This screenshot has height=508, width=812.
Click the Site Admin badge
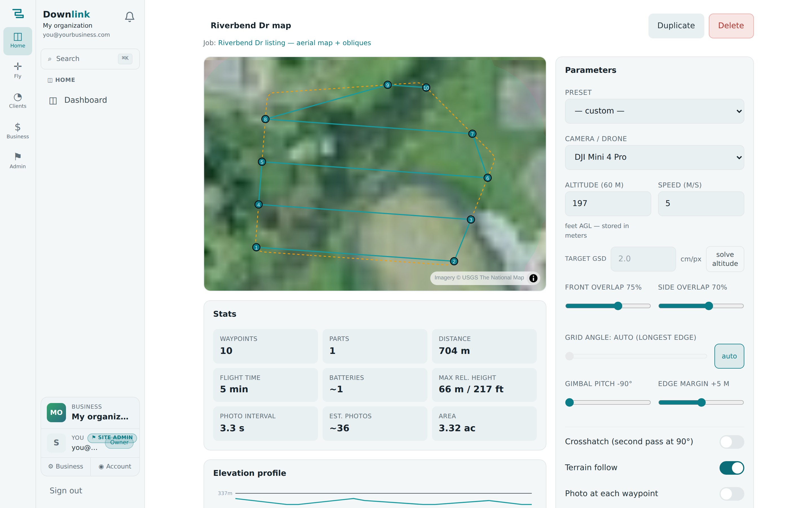[112, 437]
